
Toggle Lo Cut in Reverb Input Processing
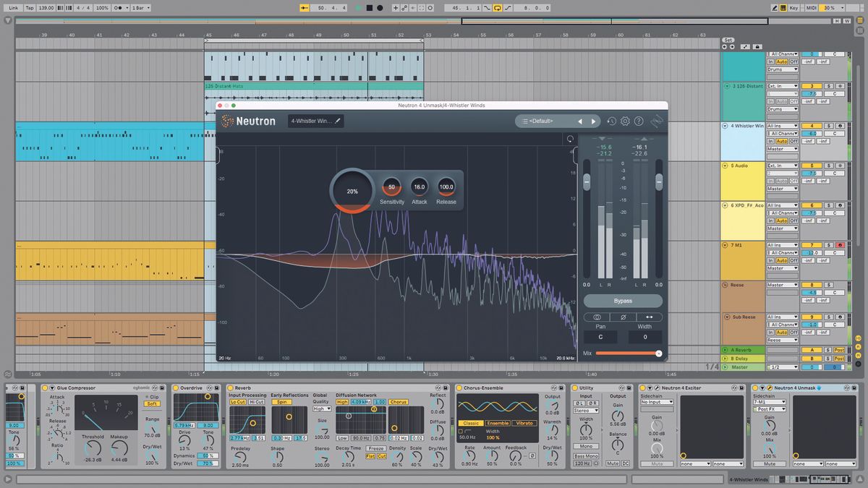click(x=237, y=401)
